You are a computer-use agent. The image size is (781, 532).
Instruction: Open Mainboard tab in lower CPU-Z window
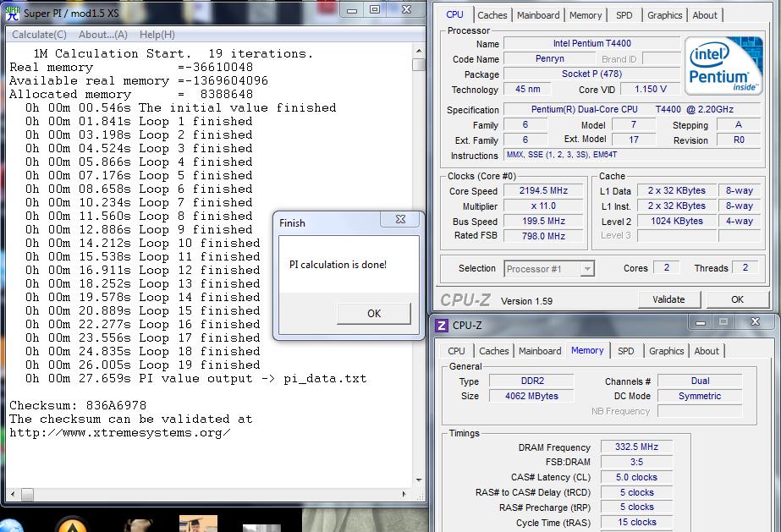click(540, 351)
